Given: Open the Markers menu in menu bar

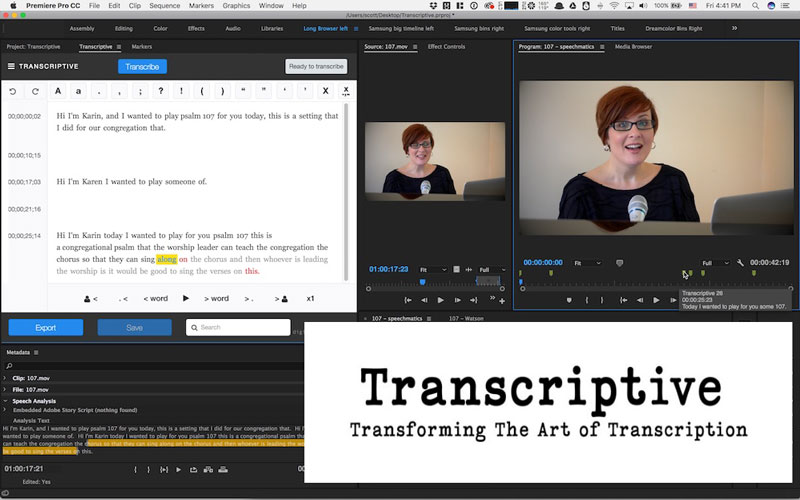Looking at the screenshot, I should click(x=201, y=6).
